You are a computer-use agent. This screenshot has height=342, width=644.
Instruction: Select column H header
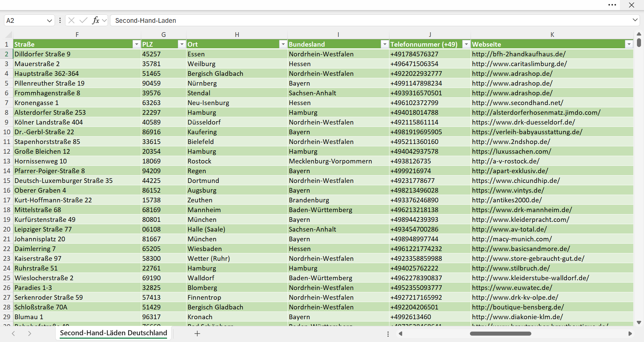point(237,35)
